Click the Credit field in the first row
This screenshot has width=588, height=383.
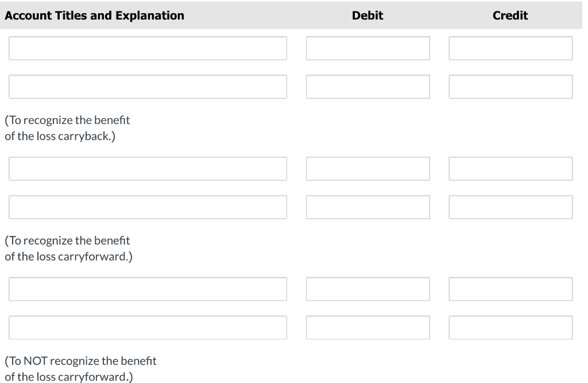pyautogui.click(x=510, y=48)
